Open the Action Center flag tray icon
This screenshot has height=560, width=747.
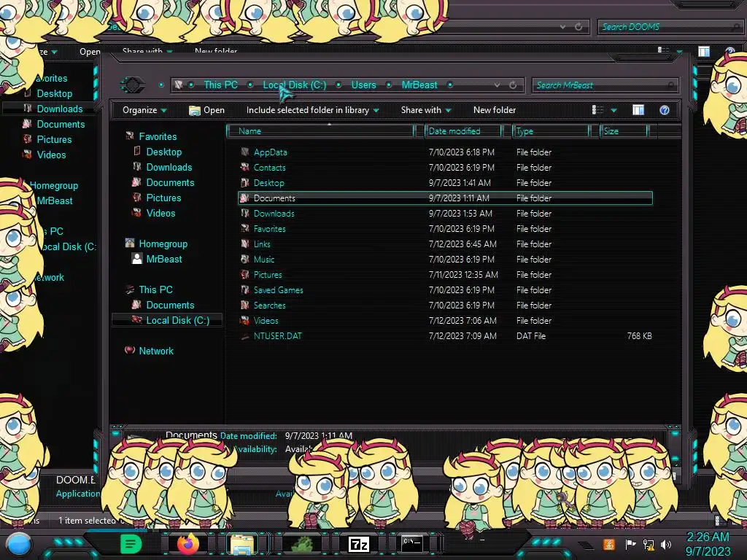coord(630,544)
